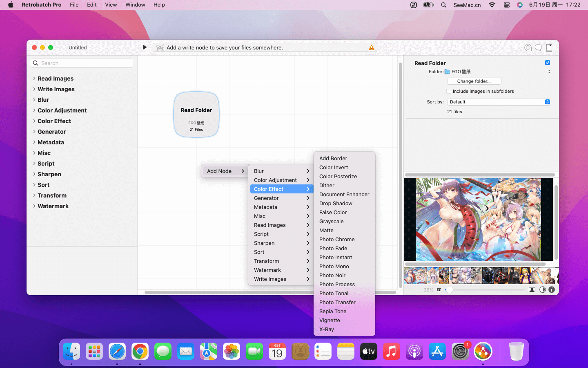Image resolution: width=588 pixels, height=368 pixels.
Task: Select the Read Folder node on canvas
Action: [196, 114]
